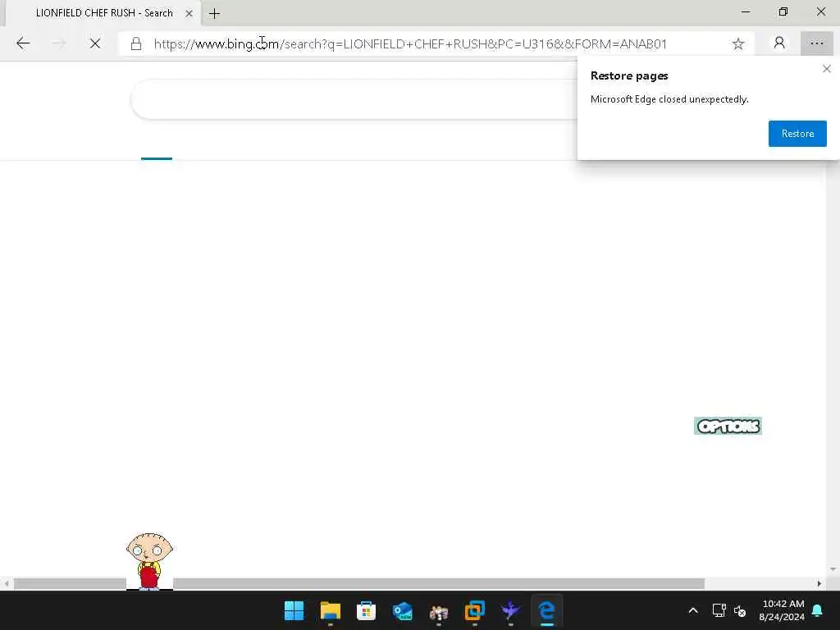Click the horizontal scrollbar left arrow

click(6, 583)
